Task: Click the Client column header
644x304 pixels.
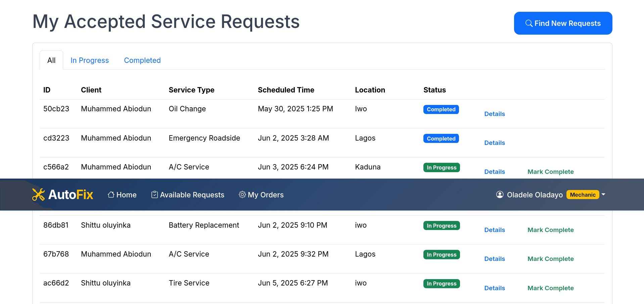Action: click(x=91, y=90)
